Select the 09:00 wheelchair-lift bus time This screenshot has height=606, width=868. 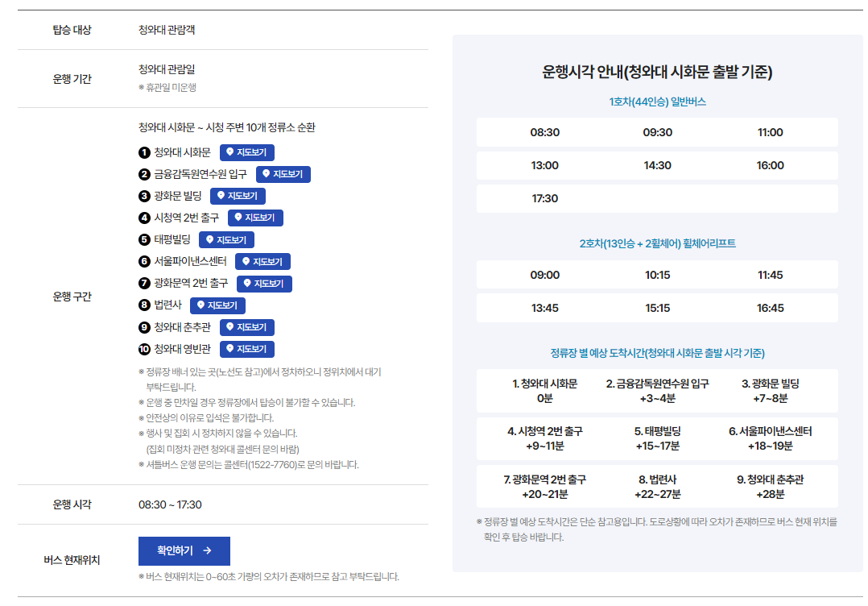544,276
